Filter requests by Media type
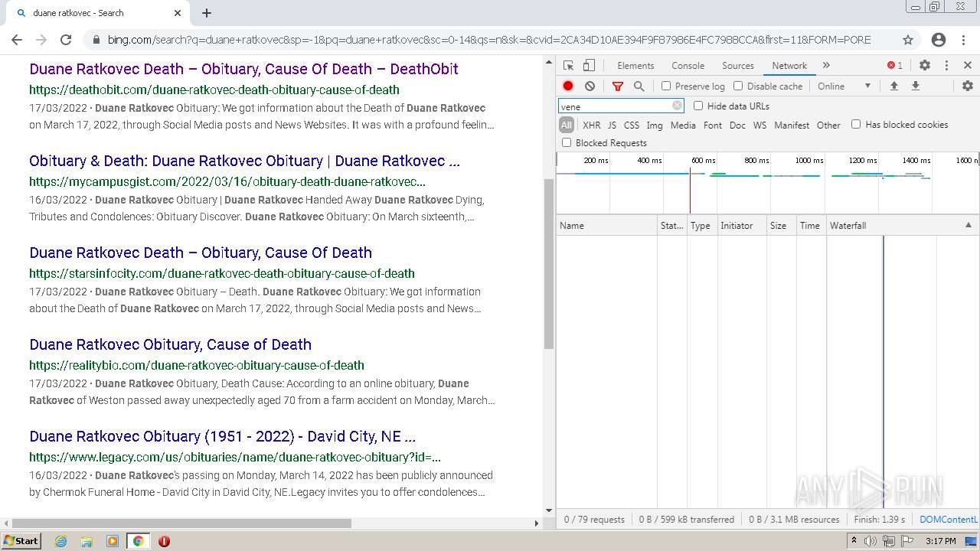 (683, 125)
